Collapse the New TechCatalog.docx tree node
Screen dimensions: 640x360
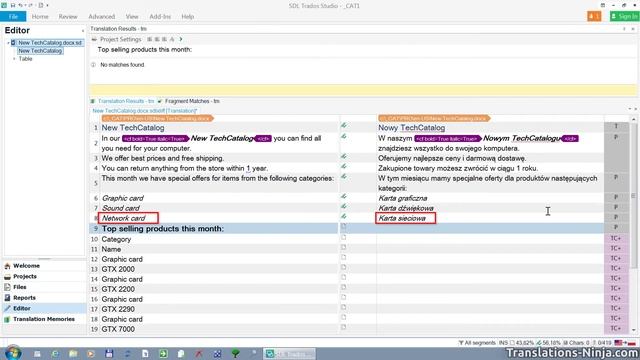click(9, 43)
